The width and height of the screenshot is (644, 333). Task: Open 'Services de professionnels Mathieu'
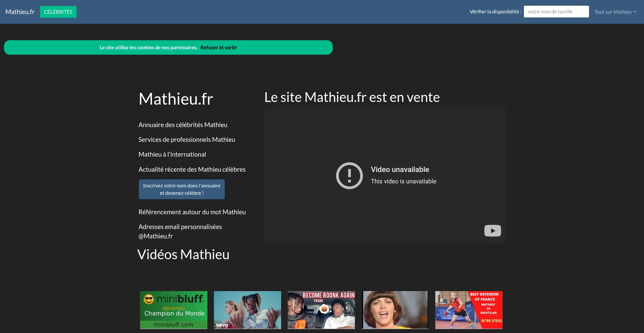pos(186,140)
